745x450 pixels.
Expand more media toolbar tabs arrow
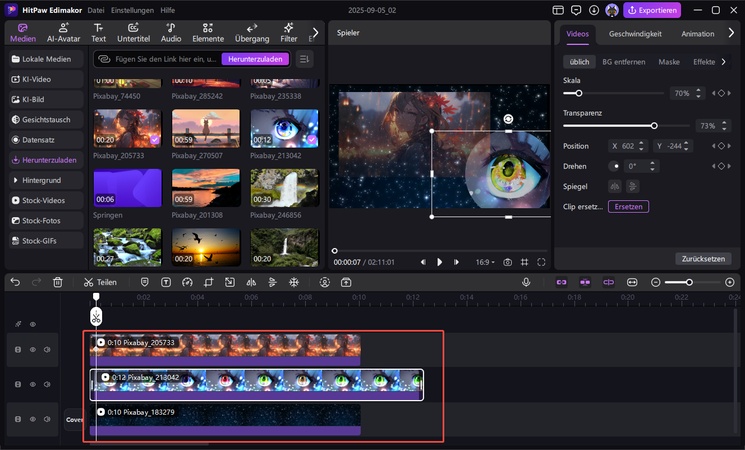click(315, 33)
